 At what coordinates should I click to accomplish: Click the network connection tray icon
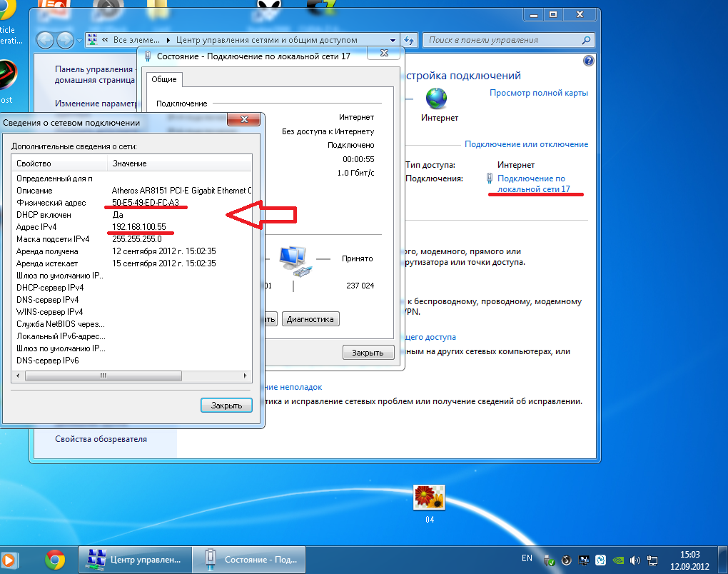click(652, 560)
